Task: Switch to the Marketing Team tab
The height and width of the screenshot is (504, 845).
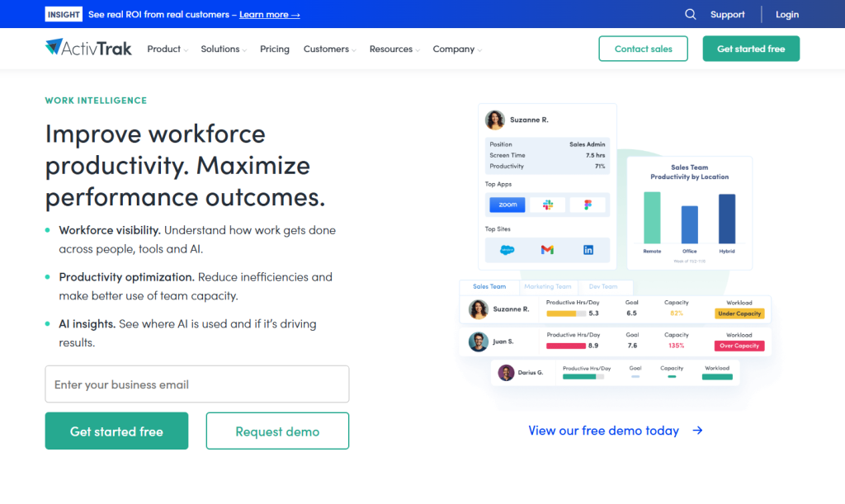Action: [x=548, y=286]
